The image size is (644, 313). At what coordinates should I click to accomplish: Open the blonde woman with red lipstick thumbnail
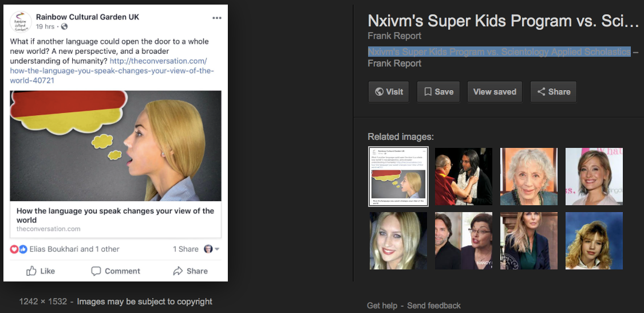click(398, 241)
